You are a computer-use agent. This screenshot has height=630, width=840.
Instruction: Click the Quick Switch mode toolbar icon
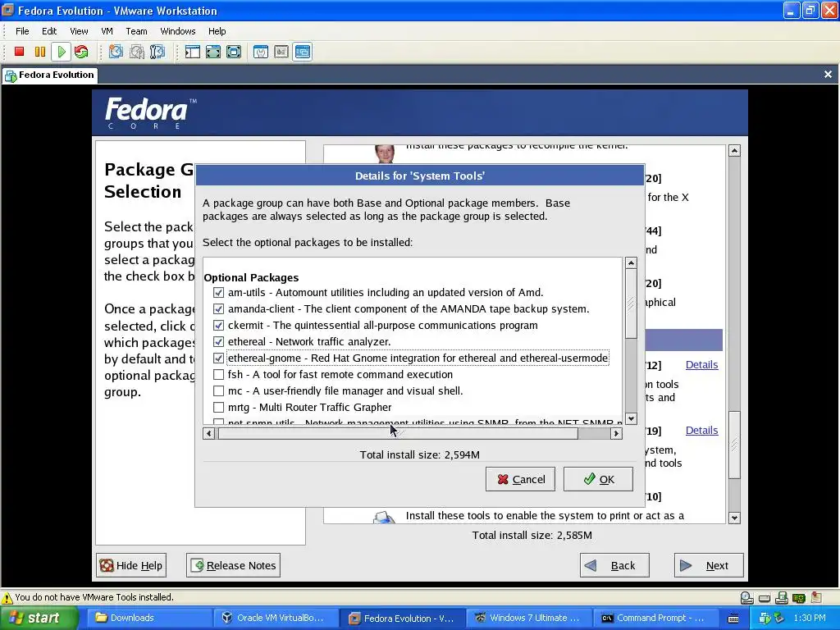tap(213, 52)
